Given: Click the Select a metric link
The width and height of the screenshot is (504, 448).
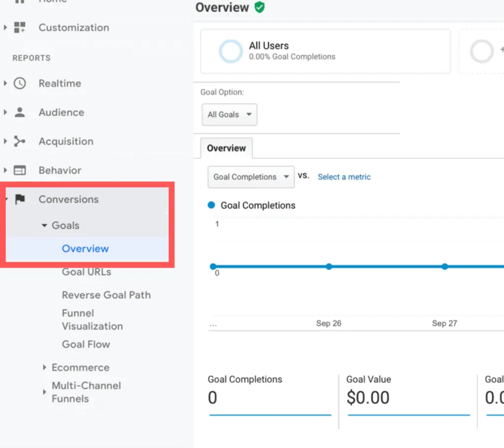Looking at the screenshot, I should [344, 177].
